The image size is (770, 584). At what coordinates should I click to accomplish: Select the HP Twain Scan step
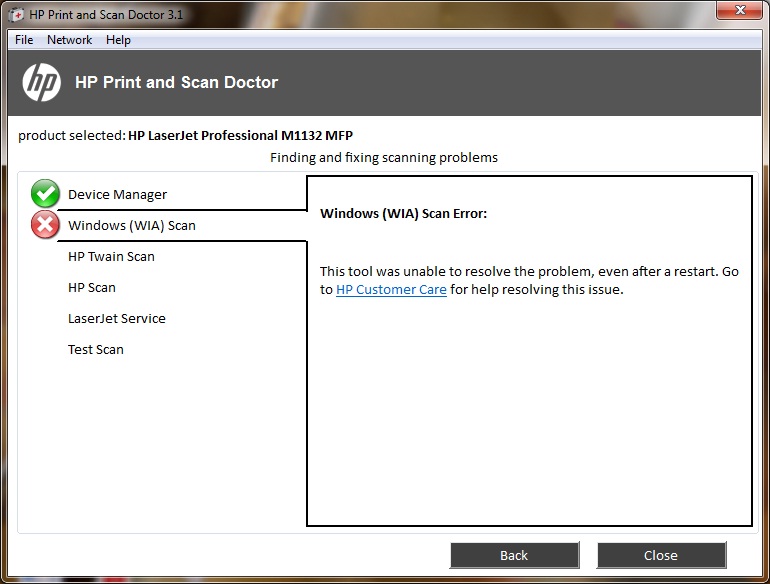111,256
